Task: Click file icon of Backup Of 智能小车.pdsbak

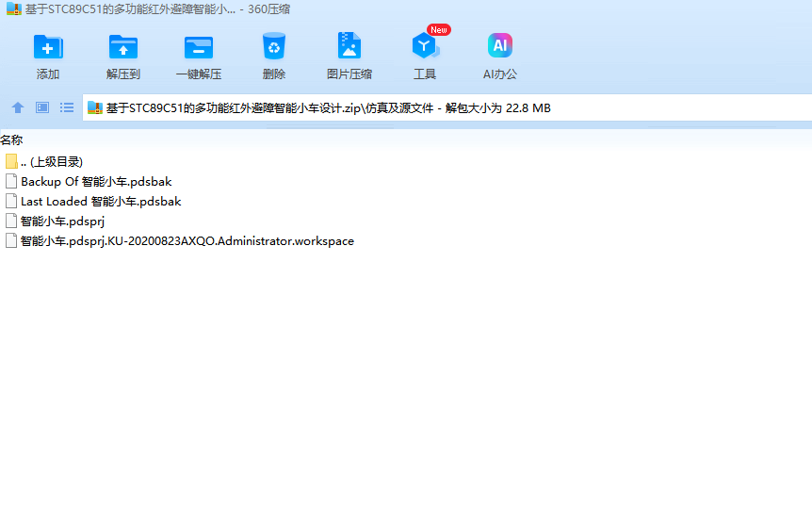Action: tap(11, 181)
